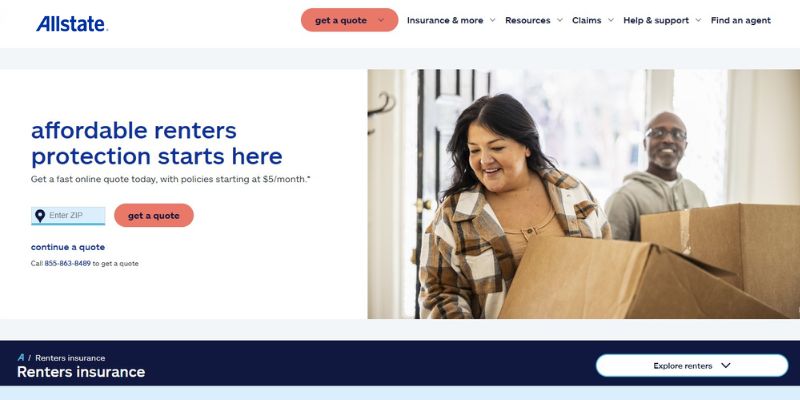Screen dimensions: 800x400
Task: Expand the Claims chevron arrow
Action: (x=610, y=20)
